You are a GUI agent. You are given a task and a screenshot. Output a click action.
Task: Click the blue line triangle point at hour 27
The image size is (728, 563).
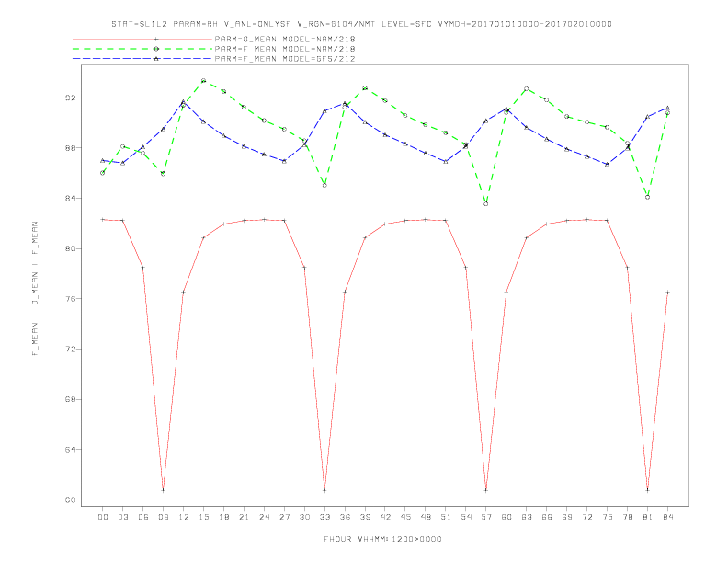[284, 161]
